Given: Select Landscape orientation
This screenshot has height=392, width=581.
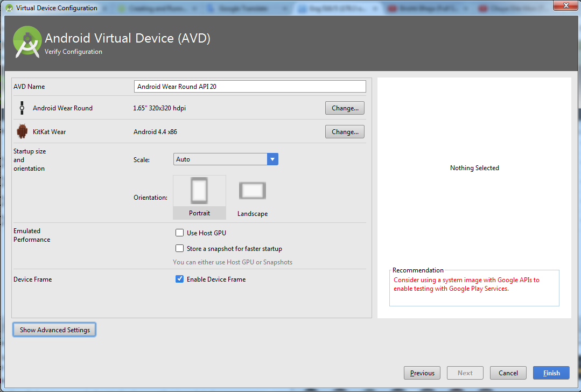Looking at the screenshot, I should click(x=253, y=197).
